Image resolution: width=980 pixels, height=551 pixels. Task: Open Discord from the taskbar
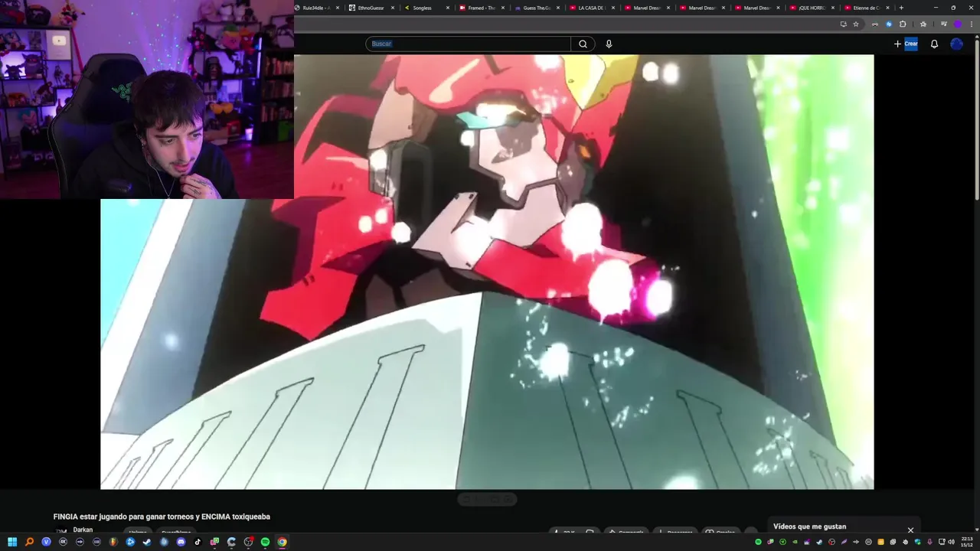pyautogui.click(x=181, y=542)
